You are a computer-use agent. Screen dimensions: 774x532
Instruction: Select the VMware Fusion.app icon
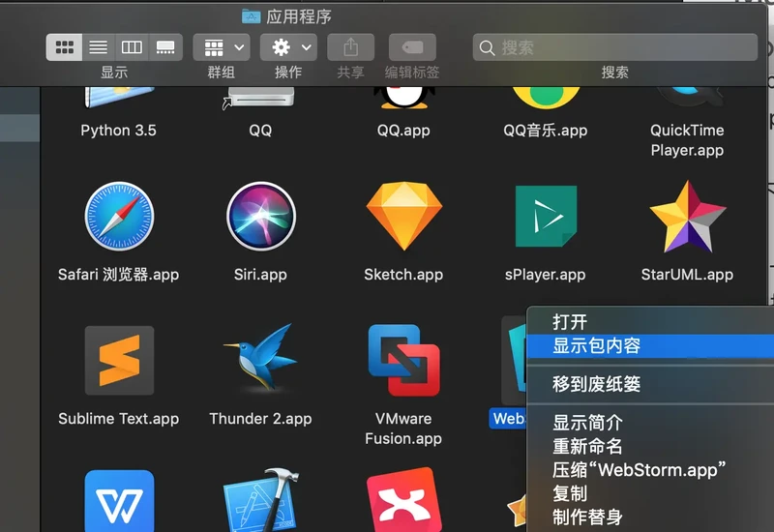point(403,360)
